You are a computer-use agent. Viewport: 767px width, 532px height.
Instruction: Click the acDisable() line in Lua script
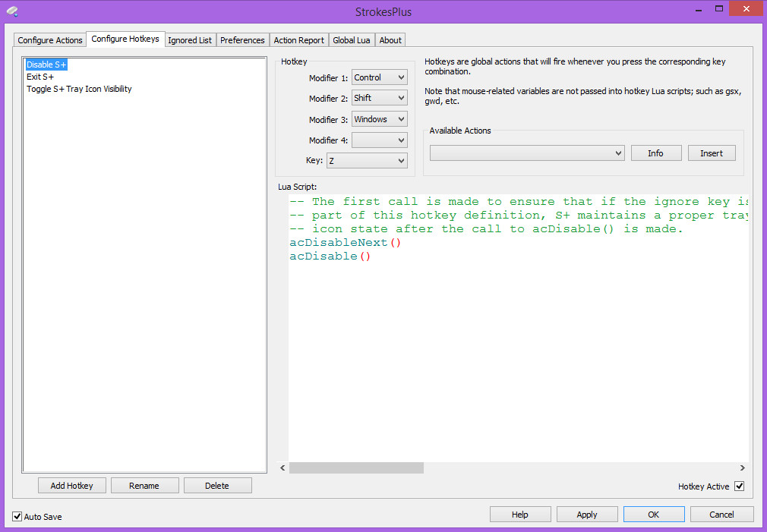pos(330,257)
